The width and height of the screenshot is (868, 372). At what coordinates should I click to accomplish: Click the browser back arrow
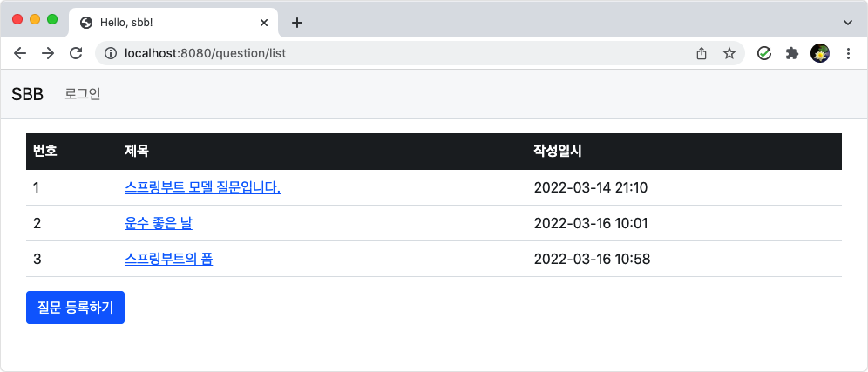20,53
